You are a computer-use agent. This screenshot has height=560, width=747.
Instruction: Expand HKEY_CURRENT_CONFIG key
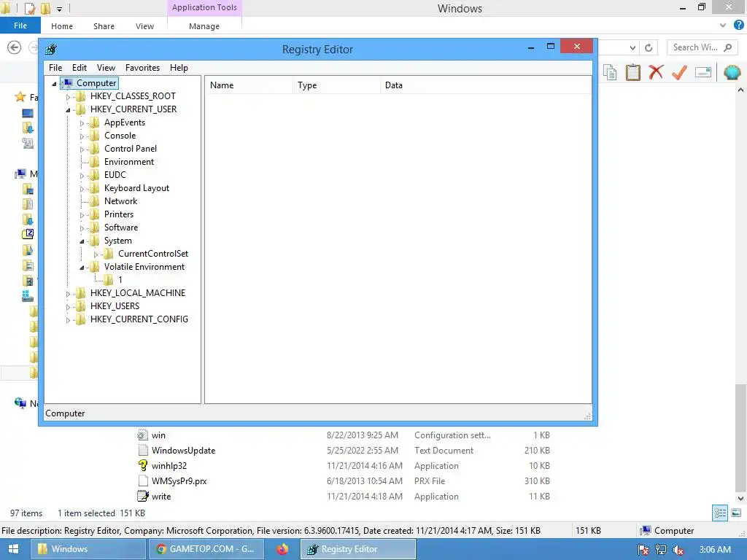click(68, 320)
